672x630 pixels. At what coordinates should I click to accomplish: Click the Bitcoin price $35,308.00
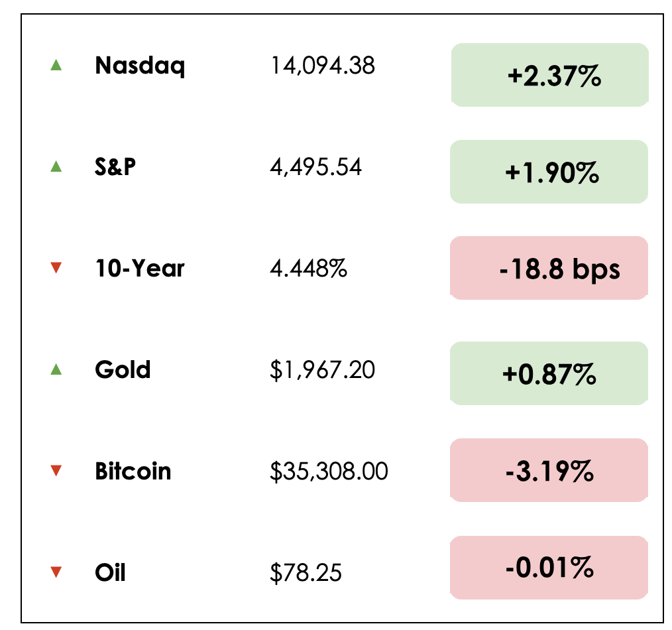[329, 472]
